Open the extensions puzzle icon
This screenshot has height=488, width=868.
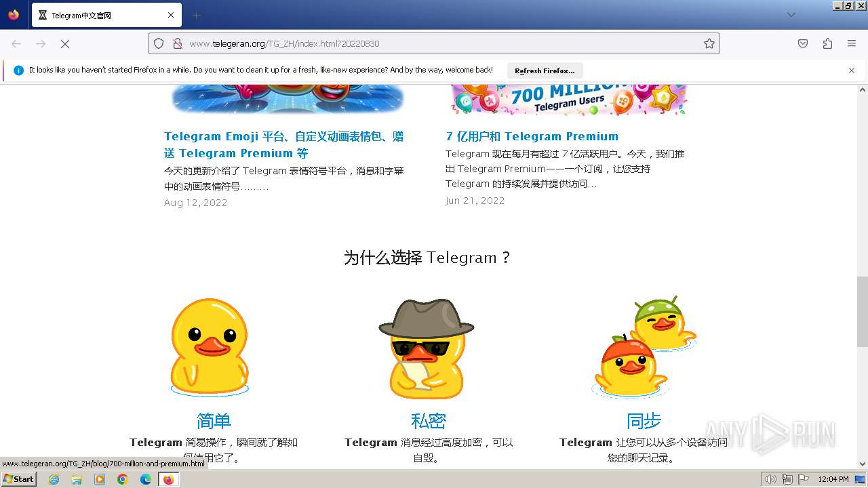coord(827,43)
